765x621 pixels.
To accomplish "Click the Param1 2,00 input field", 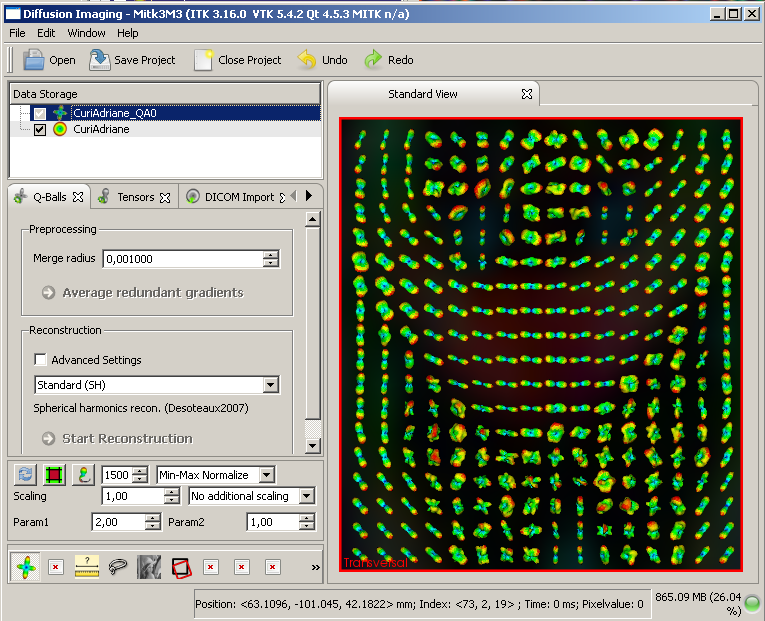I will (x=119, y=522).
